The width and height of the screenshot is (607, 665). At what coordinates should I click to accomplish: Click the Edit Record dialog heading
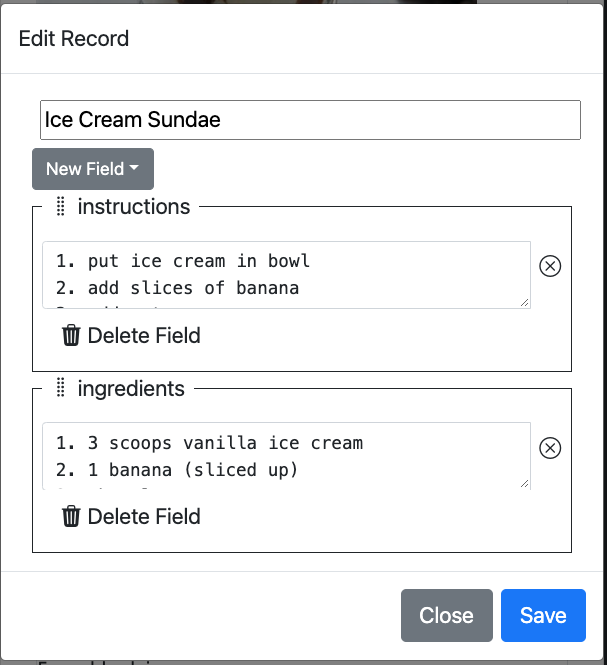pyautogui.click(x=74, y=39)
